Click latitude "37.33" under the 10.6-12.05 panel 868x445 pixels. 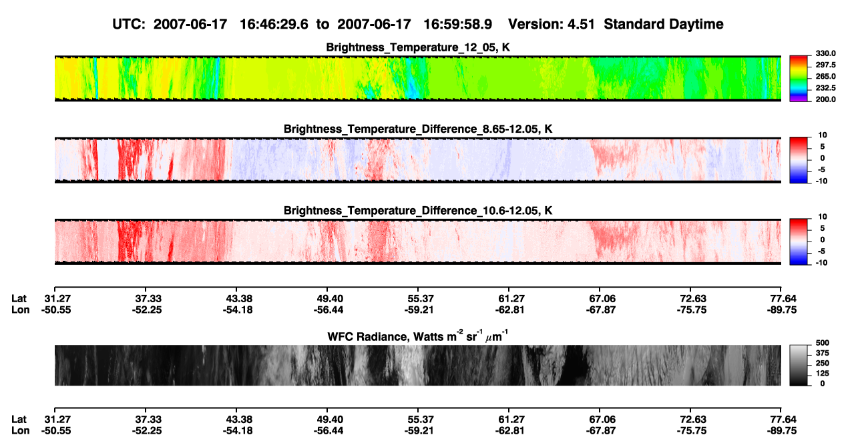pos(148,298)
